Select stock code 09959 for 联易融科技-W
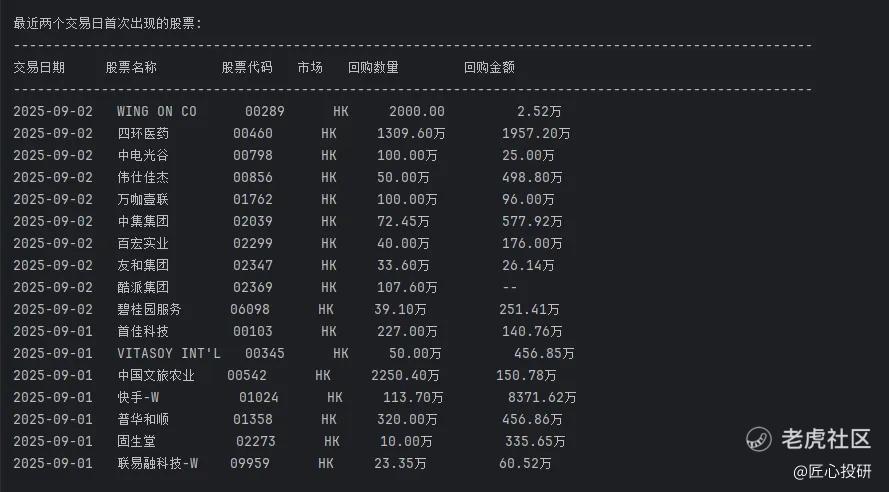Image resolution: width=889 pixels, height=492 pixels. click(x=250, y=463)
